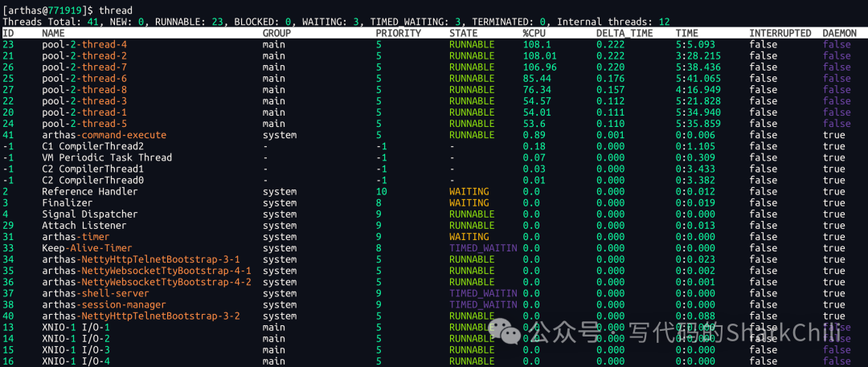Select the Finalizer thread name
This screenshot has height=367, width=868.
[67, 202]
